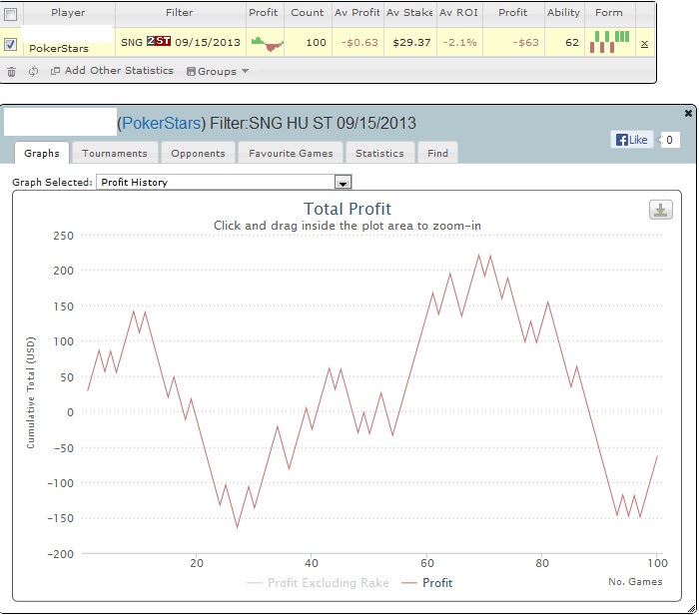Viewport: 699px width, 616px height.
Task: Click the 09/15/2013 filter date in row
Action: point(208,42)
